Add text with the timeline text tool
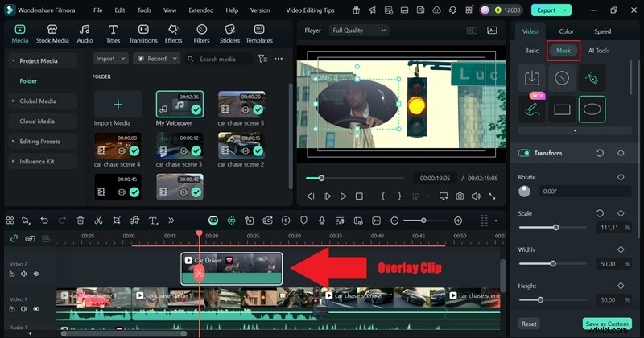Image resolution: width=644 pixels, height=338 pixels. [x=153, y=221]
